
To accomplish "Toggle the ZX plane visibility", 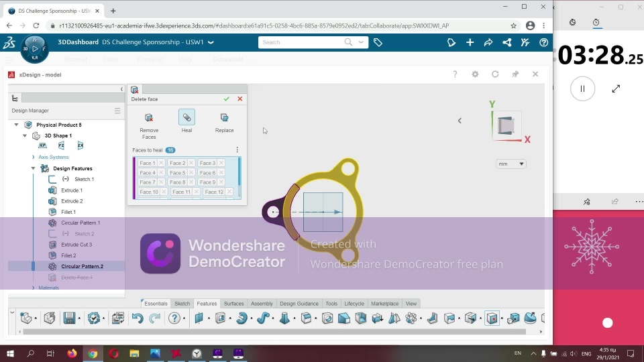I will click(x=80, y=145).
